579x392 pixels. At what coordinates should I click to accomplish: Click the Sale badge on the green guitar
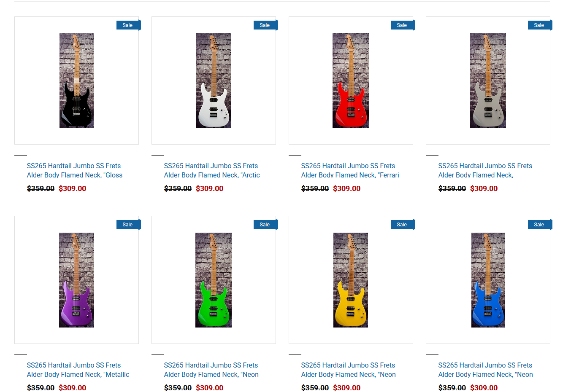tap(265, 225)
